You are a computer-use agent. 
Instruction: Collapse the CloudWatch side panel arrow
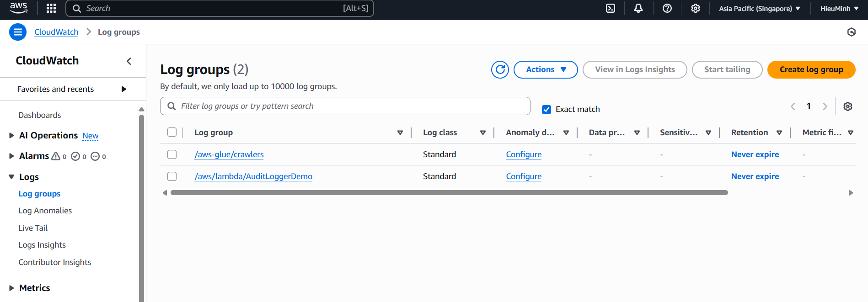129,61
